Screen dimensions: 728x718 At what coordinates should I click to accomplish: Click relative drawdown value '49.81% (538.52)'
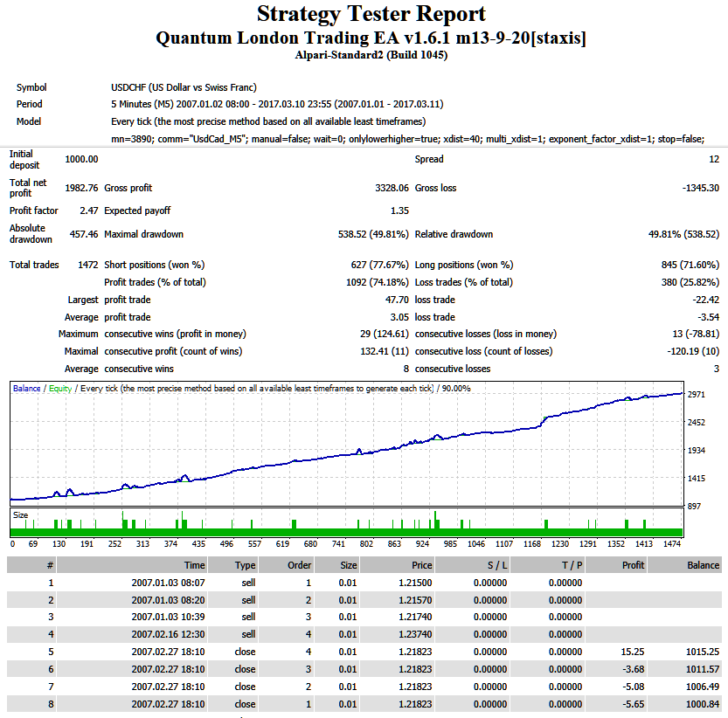[684, 234]
